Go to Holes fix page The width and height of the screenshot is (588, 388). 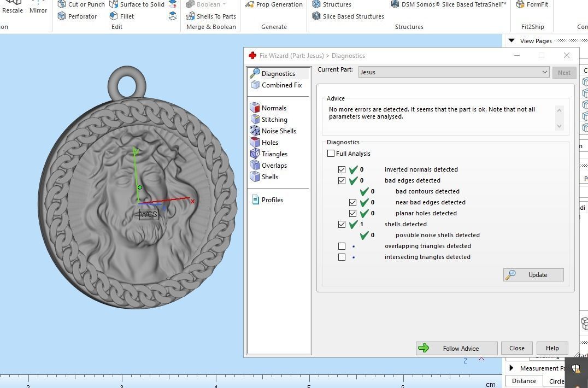(x=264, y=143)
